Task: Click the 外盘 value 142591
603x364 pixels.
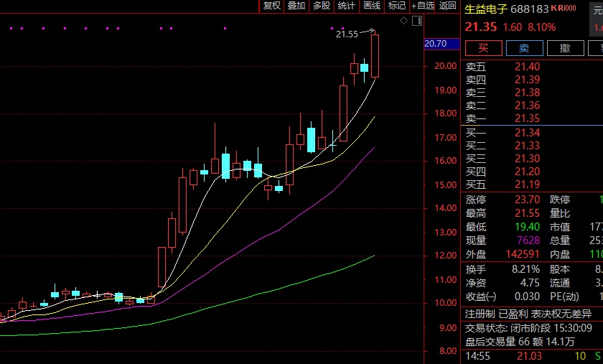Action: click(x=523, y=254)
